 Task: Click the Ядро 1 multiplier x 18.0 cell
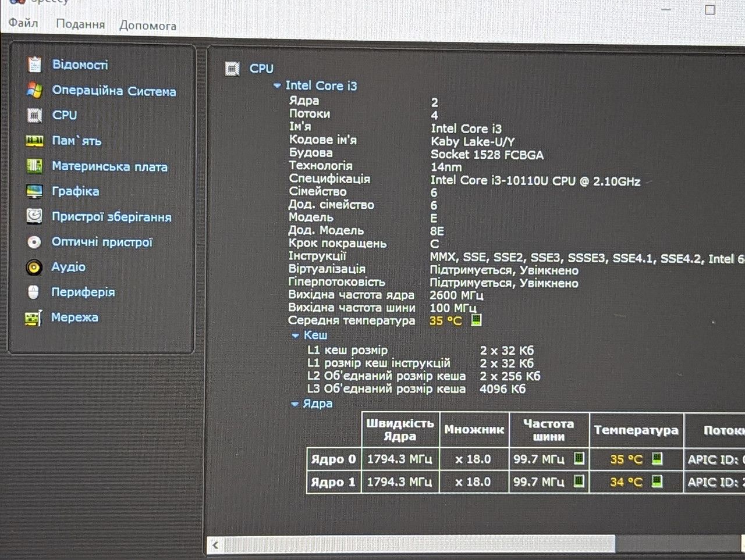pos(474,481)
